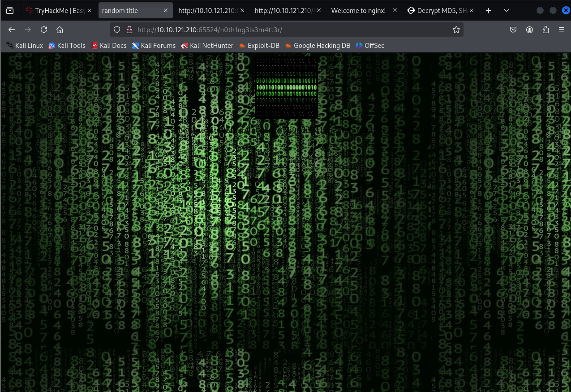Open the Google Hacking DB bookmark
The image size is (571, 392).
coord(318,45)
